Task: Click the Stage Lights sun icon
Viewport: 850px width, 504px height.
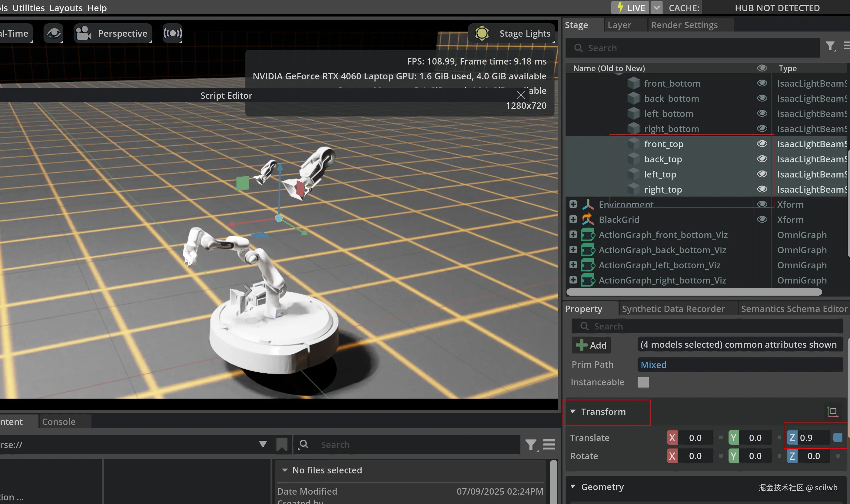Action: 482,33
